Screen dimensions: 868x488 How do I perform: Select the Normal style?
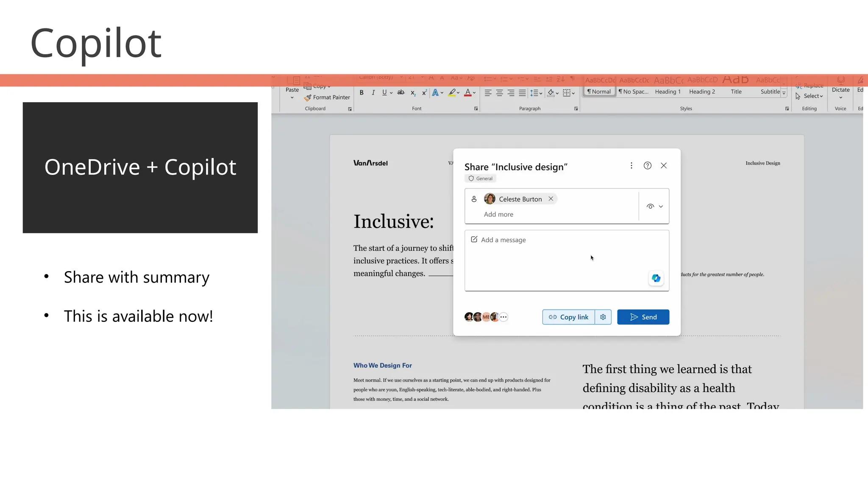coord(599,86)
